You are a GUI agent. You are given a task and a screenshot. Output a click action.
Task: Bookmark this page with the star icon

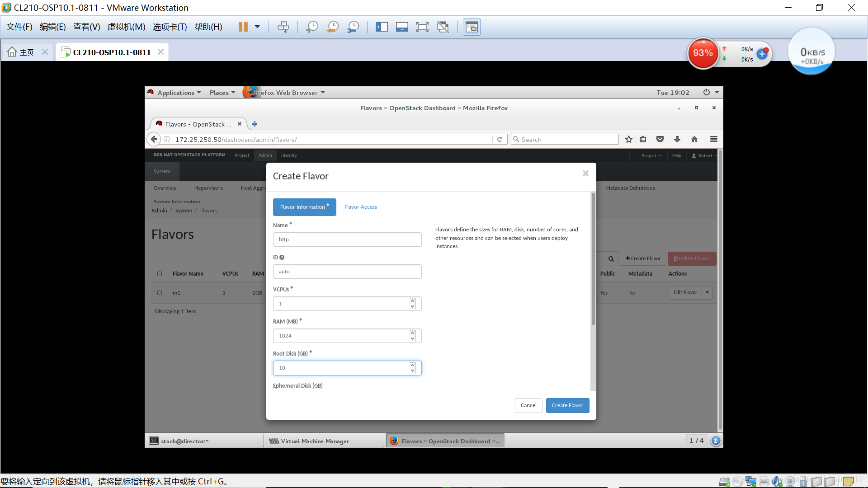click(x=628, y=139)
